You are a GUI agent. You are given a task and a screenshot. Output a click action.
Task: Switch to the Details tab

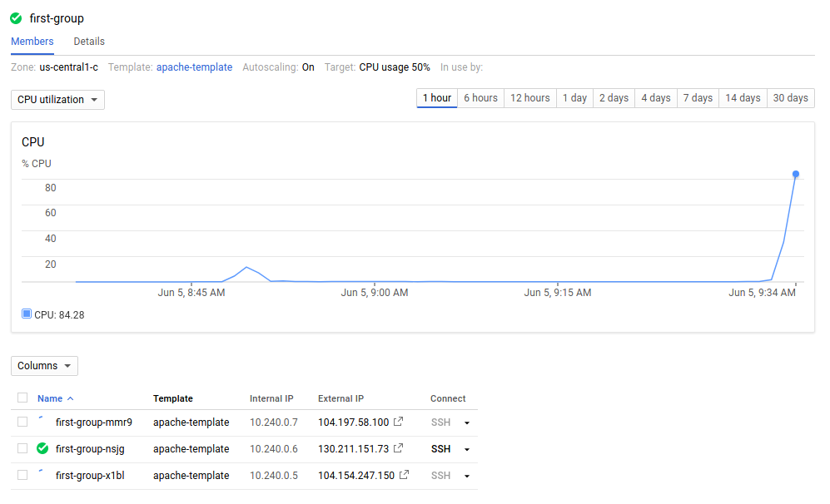coord(88,41)
